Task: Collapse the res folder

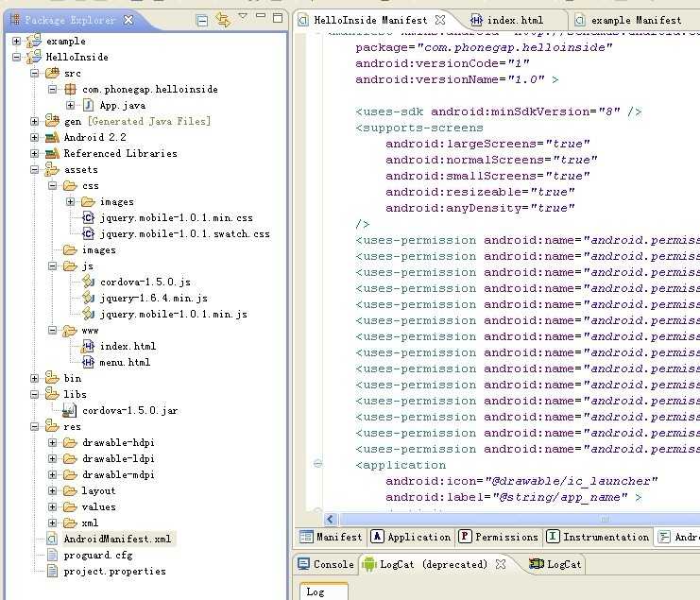Action: (34, 427)
